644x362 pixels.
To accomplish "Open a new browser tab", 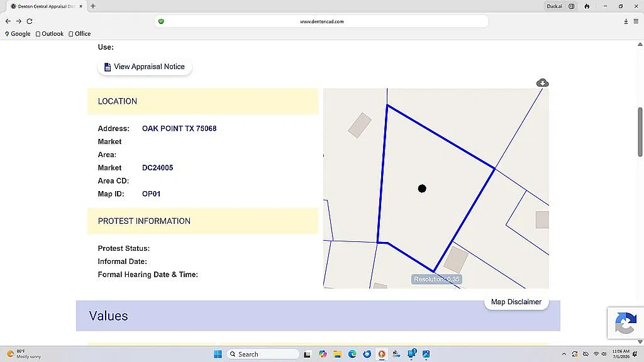I will click(x=93, y=6).
